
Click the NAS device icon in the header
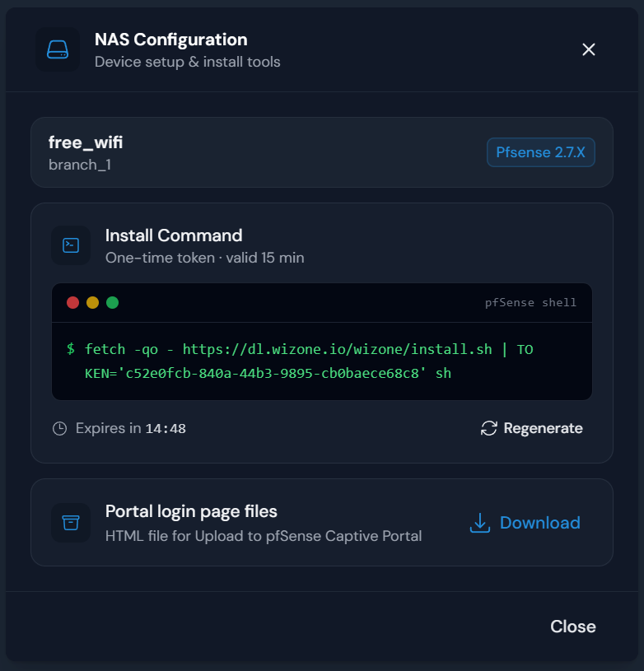point(57,49)
